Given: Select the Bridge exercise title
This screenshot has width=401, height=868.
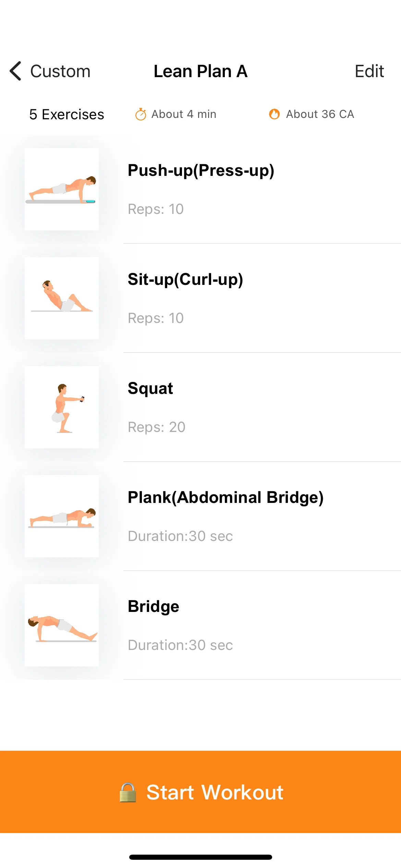Looking at the screenshot, I should [x=154, y=606].
